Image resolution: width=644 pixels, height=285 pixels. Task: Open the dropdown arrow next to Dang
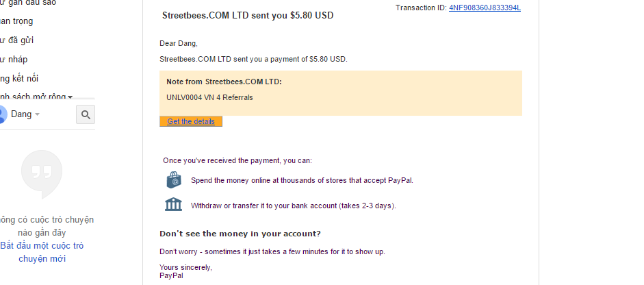[x=38, y=114]
